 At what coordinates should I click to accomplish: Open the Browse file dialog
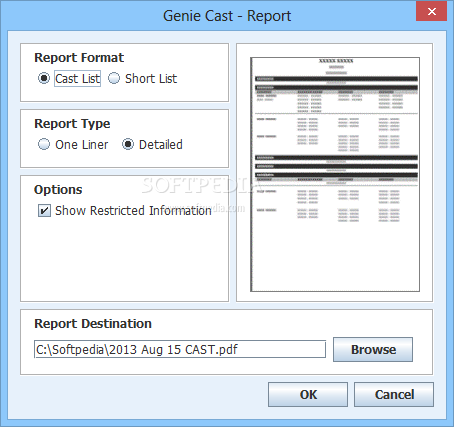(373, 349)
